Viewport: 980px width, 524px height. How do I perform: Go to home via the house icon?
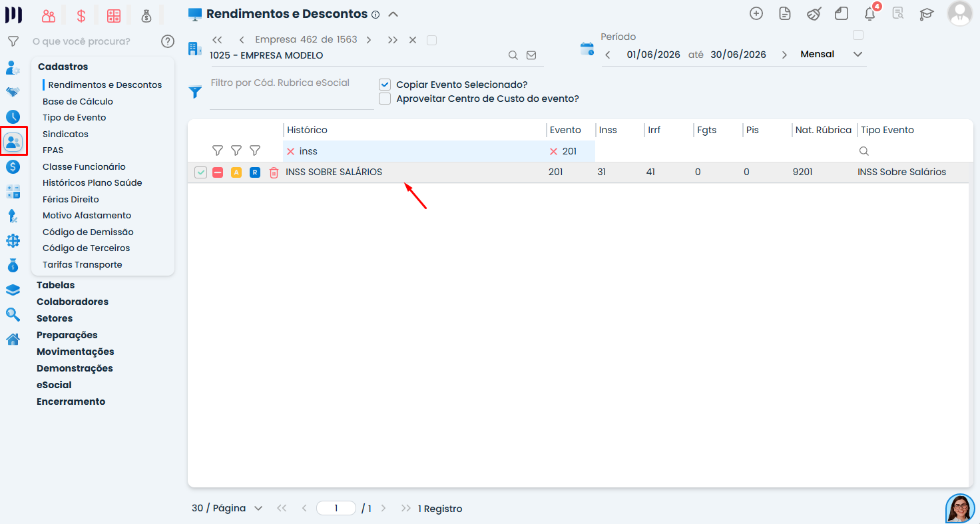pyautogui.click(x=13, y=339)
